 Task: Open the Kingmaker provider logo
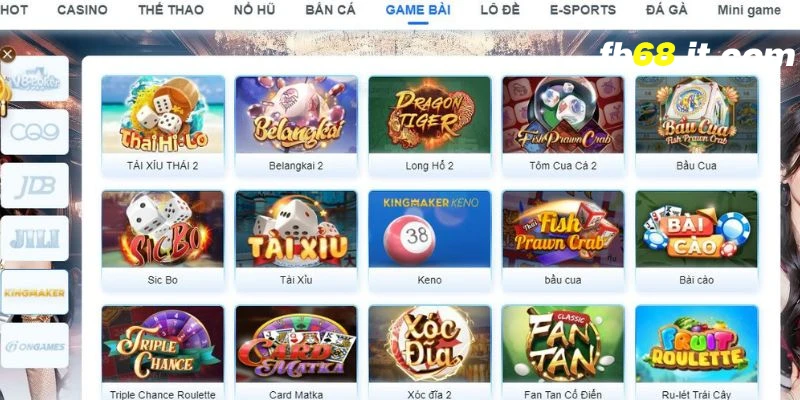point(35,292)
